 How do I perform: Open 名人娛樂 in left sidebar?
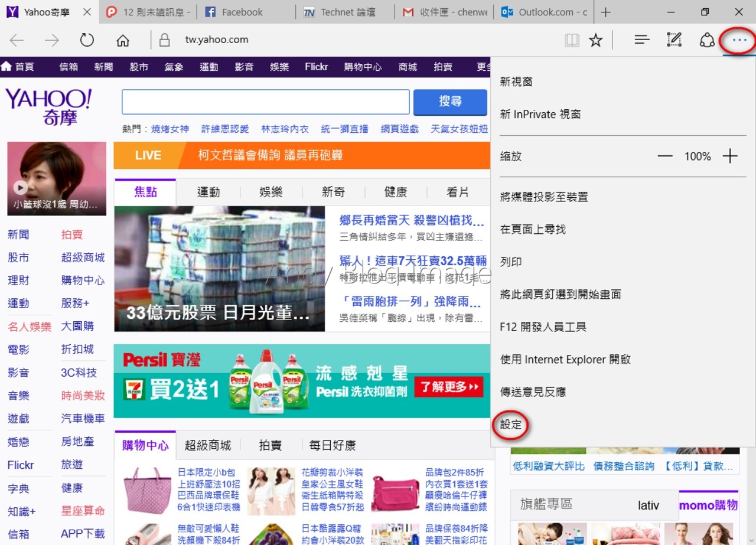30,327
